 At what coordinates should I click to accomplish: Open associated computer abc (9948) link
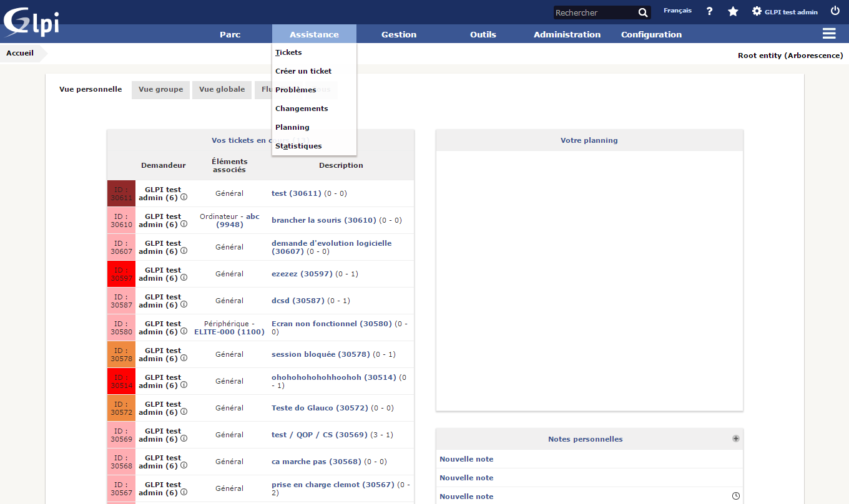pos(237,220)
